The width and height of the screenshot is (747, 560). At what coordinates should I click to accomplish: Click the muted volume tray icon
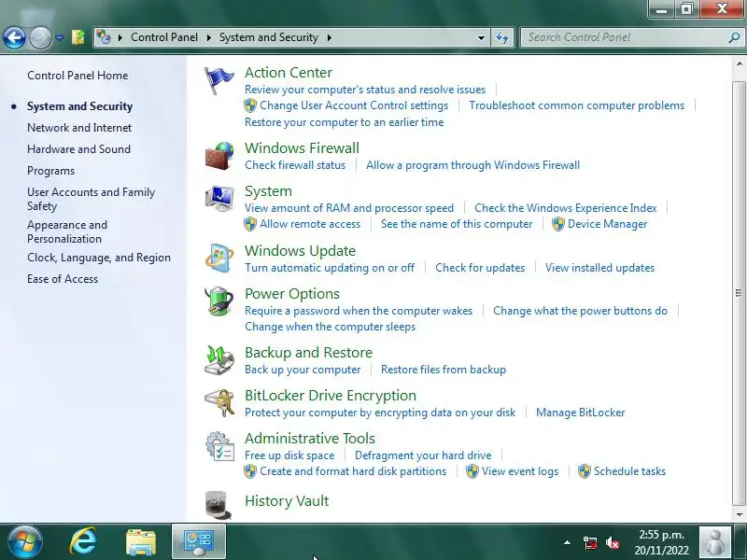pyautogui.click(x=613, y=543)
